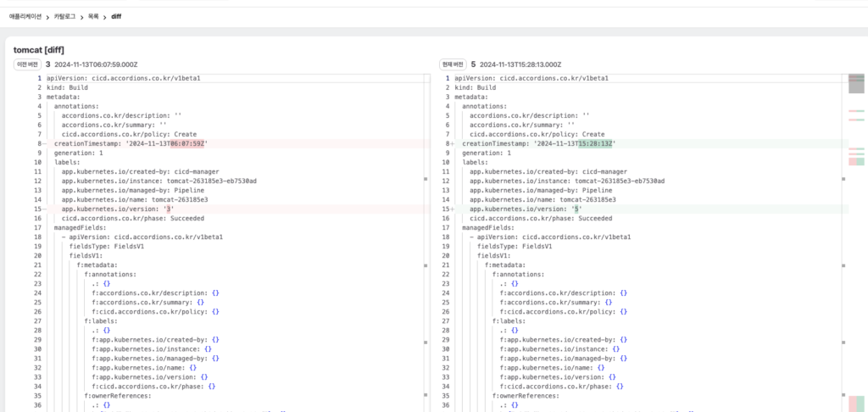
Task: Click the plus marker beside right line 15
Action: tap(453, 209)
